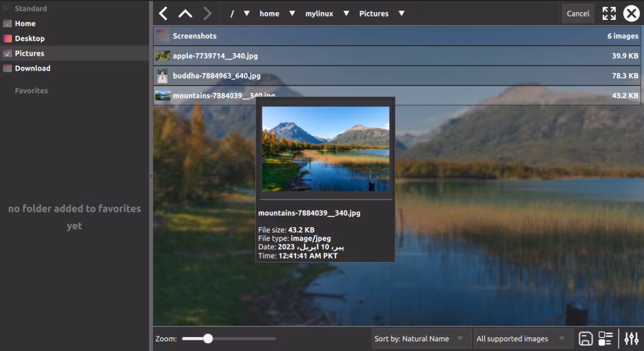Click the buddha-7884963 thumbnail icon
This screenshot has width=644, height=351.
click(163, 76)
